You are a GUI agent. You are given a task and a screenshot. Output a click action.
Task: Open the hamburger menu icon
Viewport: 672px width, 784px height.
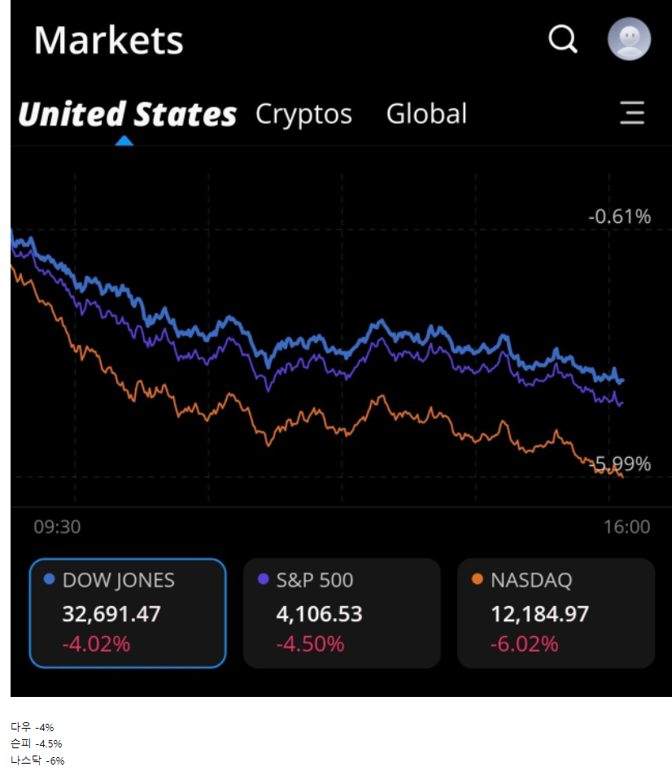point(632,113)
